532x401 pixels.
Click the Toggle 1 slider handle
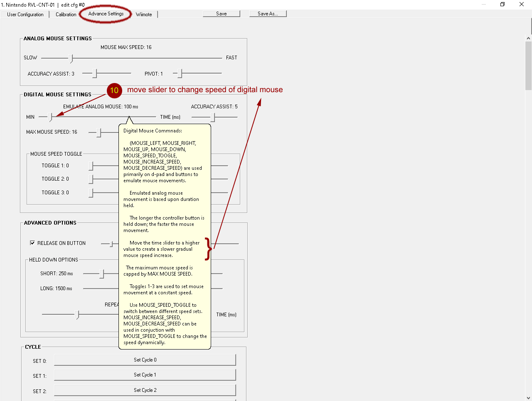point(91,166)
